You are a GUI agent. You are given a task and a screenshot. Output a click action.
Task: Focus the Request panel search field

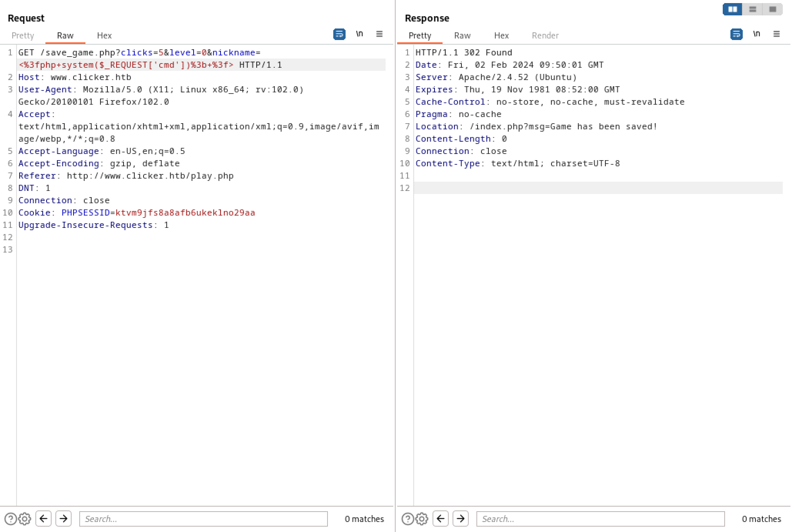coord(204,519)
